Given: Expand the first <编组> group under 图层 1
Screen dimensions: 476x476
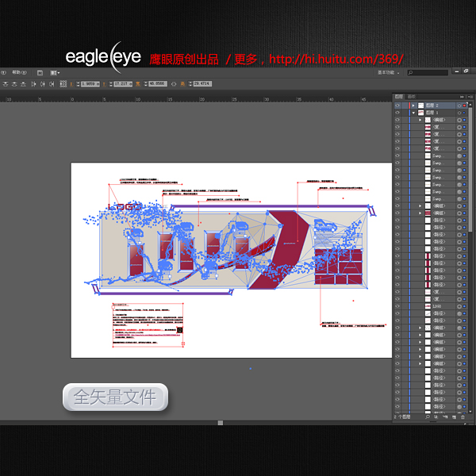Looking at the screenshot, I should (420, 120).
